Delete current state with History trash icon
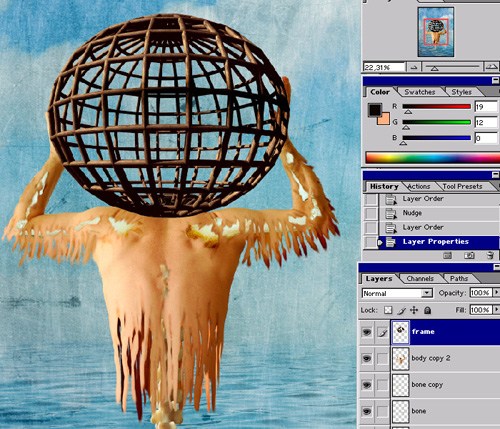The width and height of the screenshot is (500, 429). [490, 255]
